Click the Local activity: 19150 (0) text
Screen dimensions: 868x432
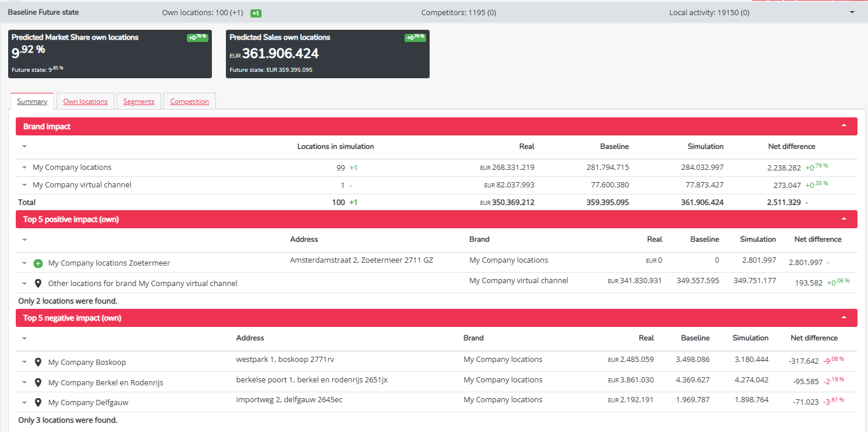pyautogui.click(x=709, y=12)
